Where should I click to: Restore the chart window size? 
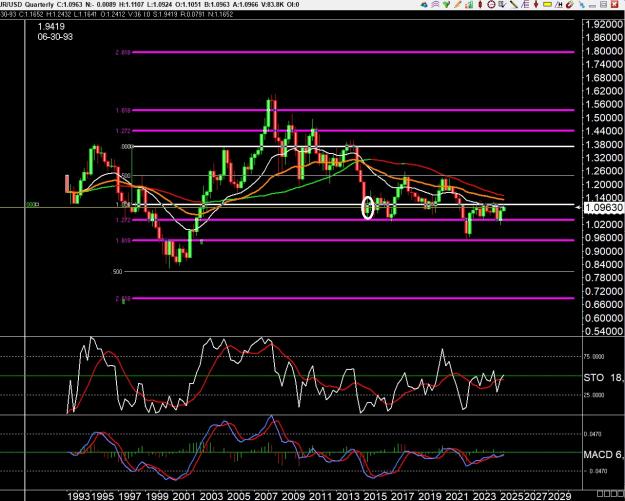[603, 4]
